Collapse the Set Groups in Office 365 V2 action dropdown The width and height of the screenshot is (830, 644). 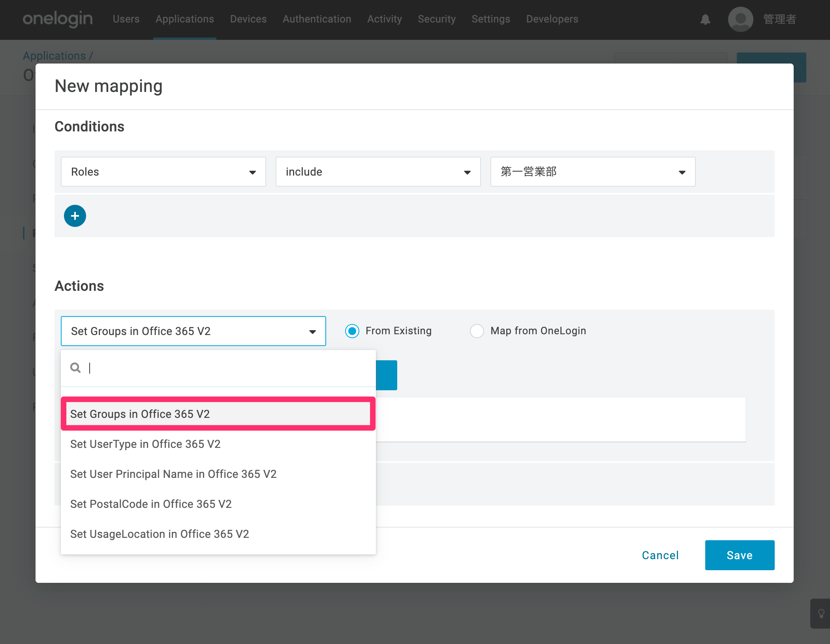point(193,331)
